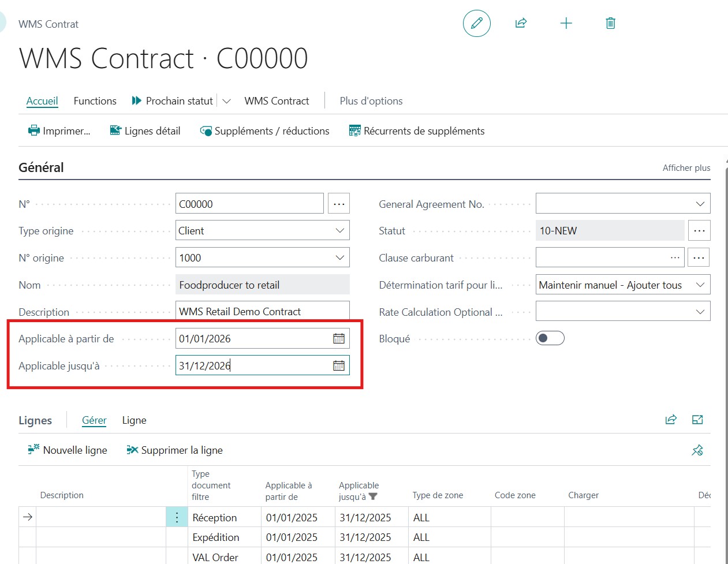Open the Type origine dropdown
The height and width of the screenshot is (564, 728).
pos(339,231)
